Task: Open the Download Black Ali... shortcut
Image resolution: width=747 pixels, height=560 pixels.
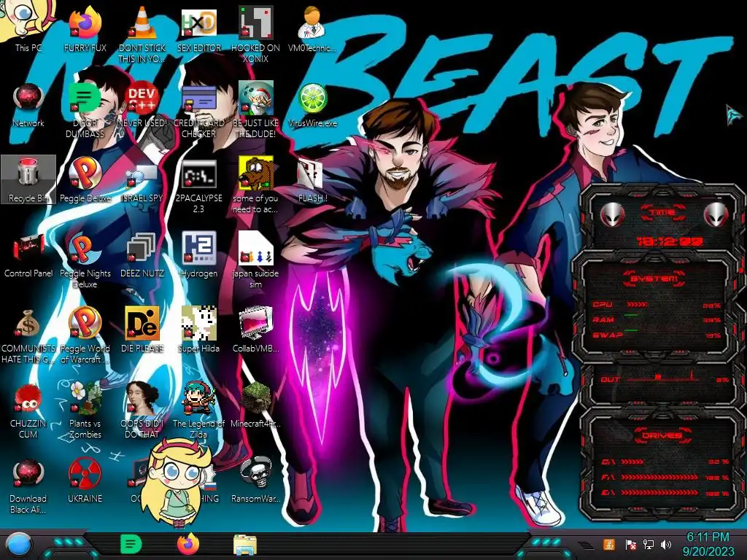Action: (28, 486)
